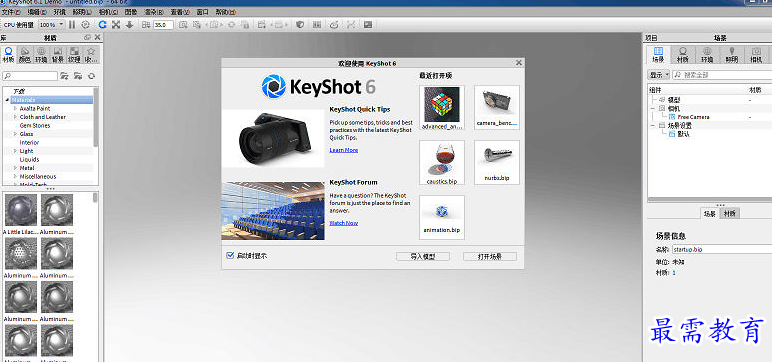Click the first folder icon beside library search

pyautogui.click(x=64, y=76)
